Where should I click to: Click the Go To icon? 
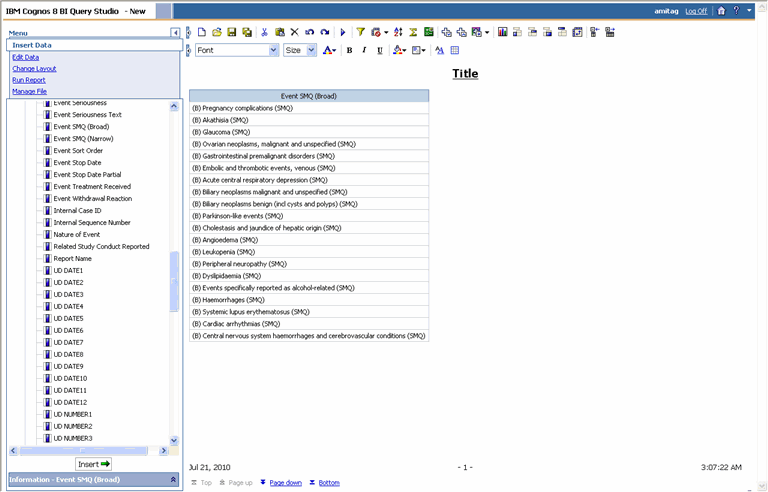click(x=477, y=32)
